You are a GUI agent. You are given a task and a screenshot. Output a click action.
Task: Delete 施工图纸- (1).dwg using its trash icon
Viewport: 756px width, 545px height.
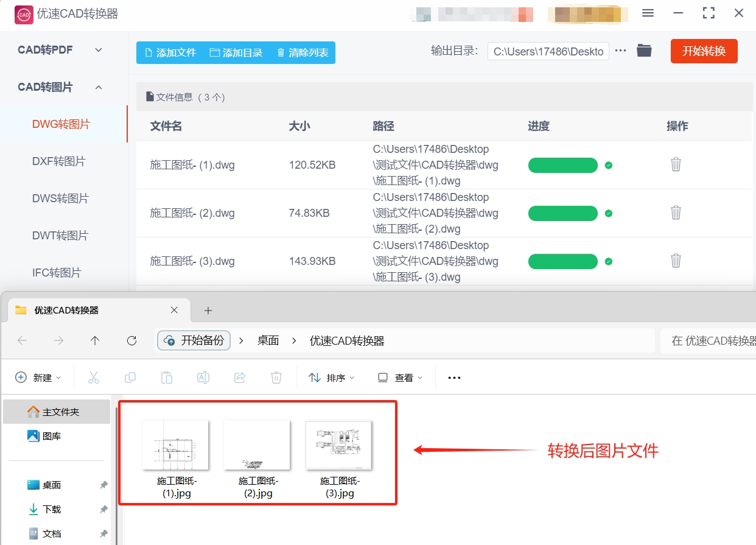(x=676, y=164)
